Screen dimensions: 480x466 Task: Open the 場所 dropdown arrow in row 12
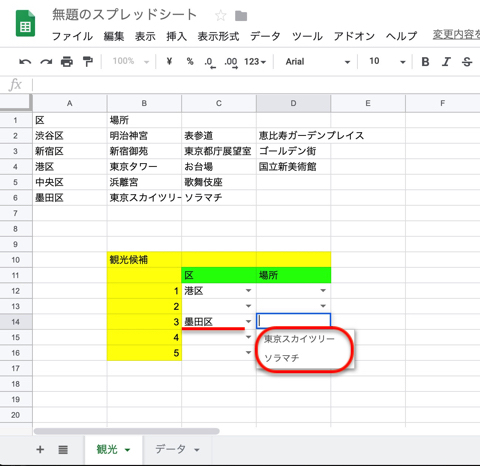pos(323,291)
